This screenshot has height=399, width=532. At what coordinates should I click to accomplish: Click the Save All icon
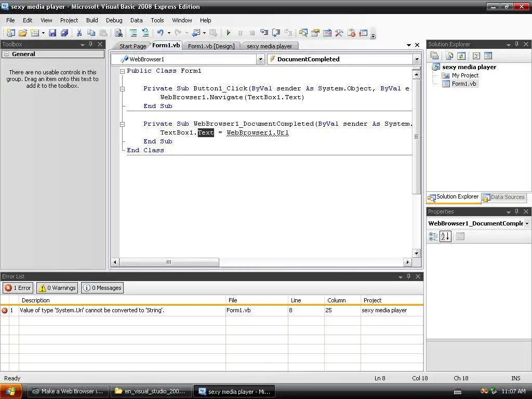pyautogui.click(x=64, y=33)
